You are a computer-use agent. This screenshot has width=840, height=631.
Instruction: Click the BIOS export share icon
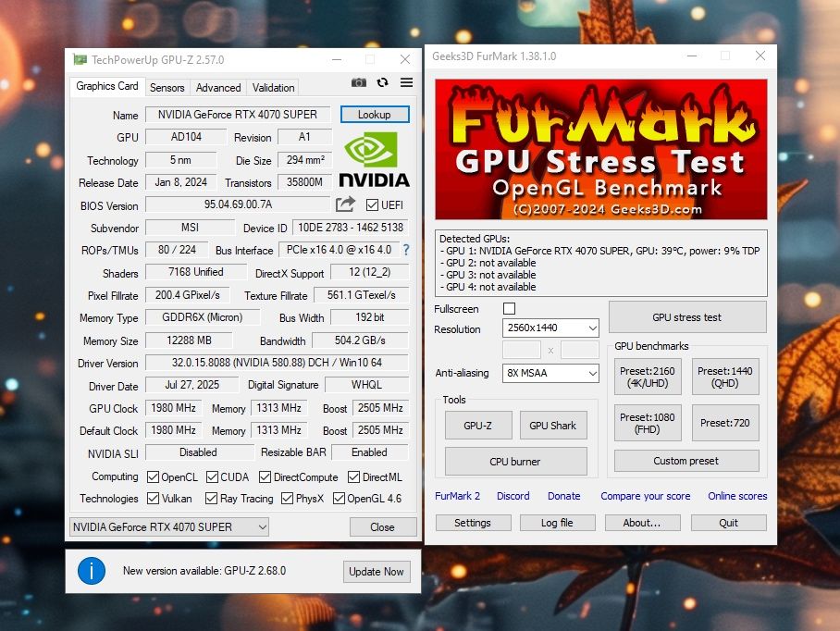(346, 204)
